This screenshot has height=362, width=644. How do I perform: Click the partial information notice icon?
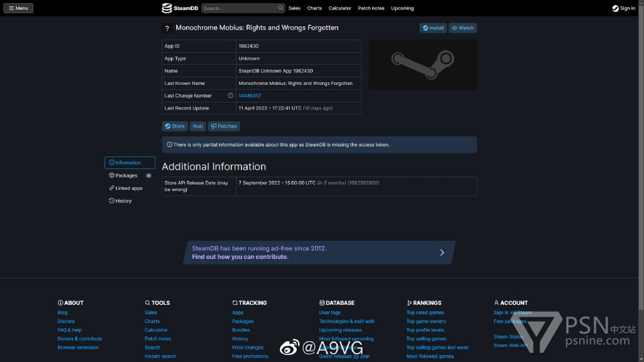169,145
